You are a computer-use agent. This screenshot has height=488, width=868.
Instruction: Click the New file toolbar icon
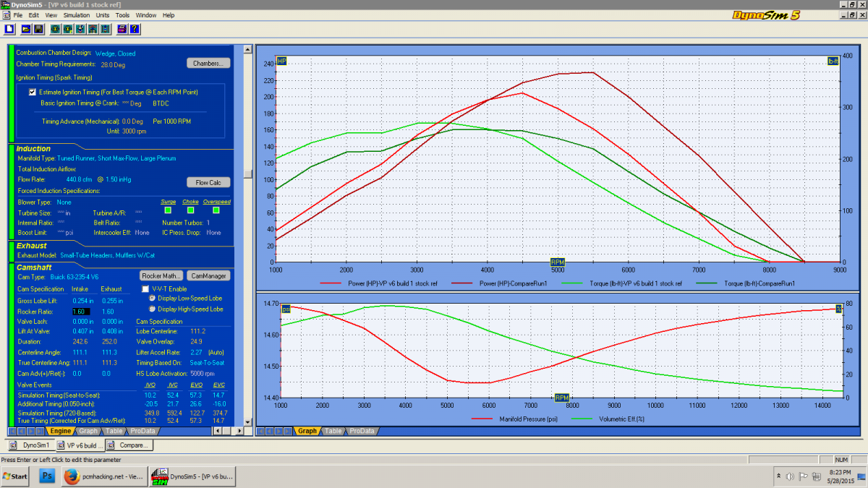coord(11,29)
